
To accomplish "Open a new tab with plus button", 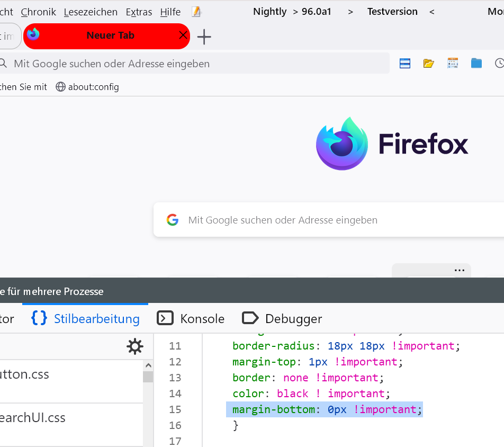I will point(204,37).
